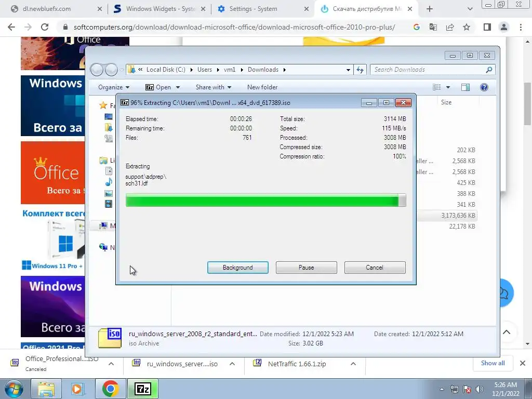Click the Background button in 7-Zip dialog
532x399 pixels.
point(237,268)
